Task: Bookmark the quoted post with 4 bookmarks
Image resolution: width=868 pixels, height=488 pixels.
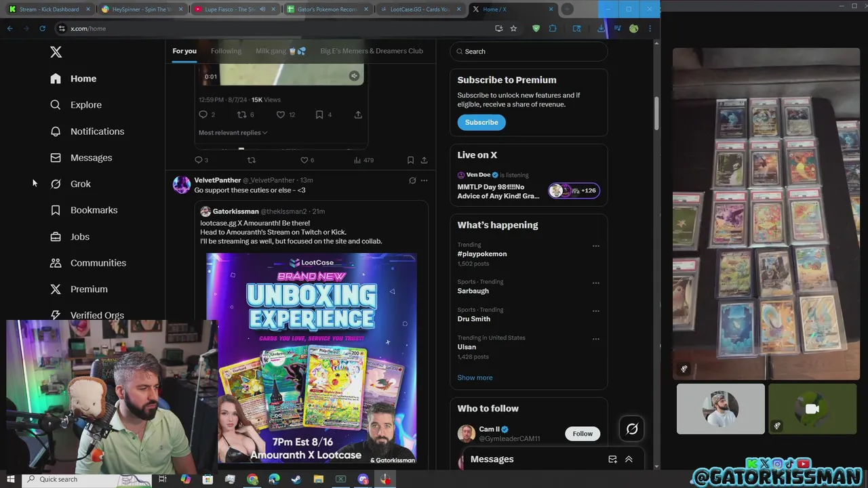Action: coord(323,115)
